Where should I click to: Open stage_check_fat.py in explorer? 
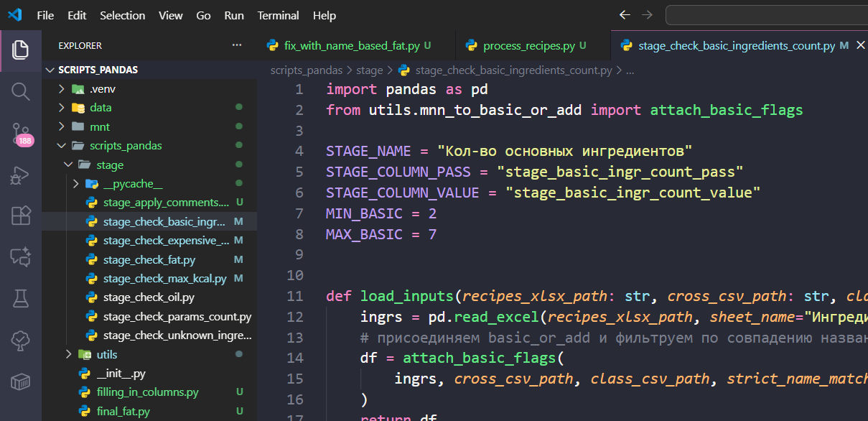149,259
